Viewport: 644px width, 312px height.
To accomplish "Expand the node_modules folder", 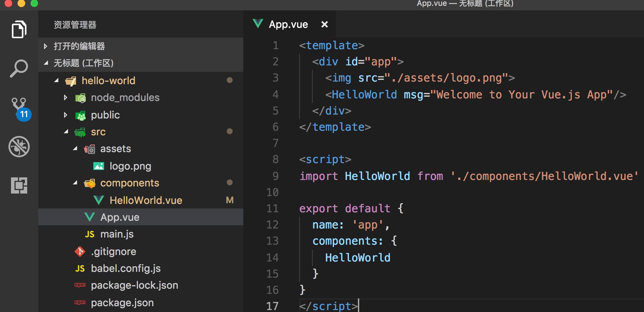I will click(66, 98).
